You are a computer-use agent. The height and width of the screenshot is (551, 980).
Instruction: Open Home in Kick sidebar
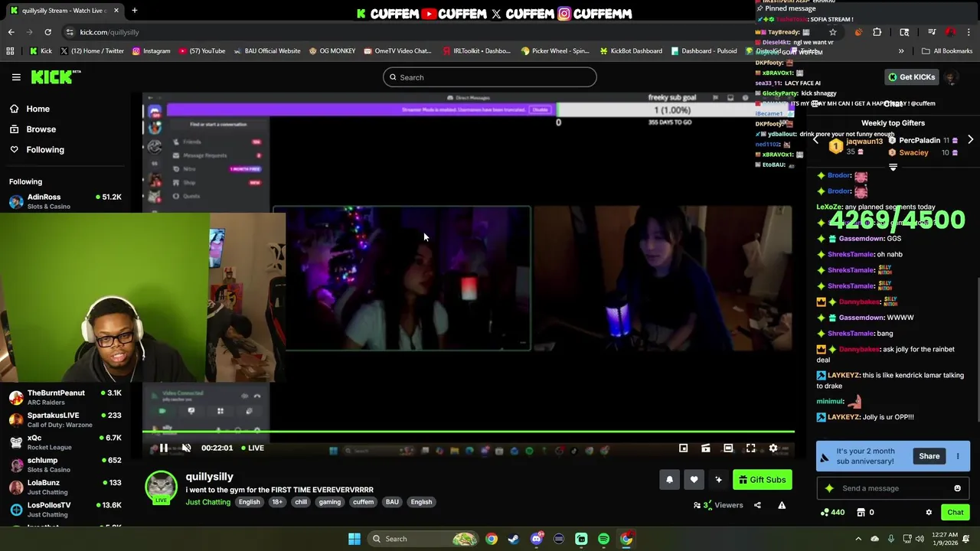[x=38, y=109]
